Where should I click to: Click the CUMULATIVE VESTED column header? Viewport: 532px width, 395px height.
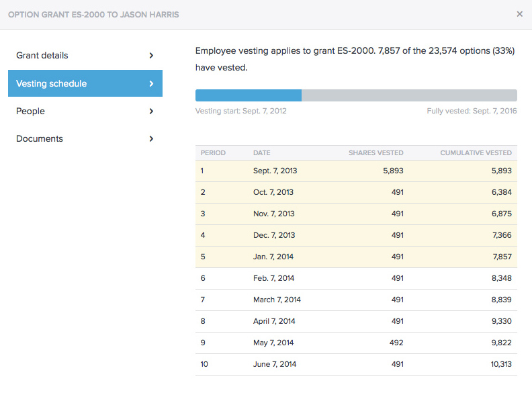click(x=476, y=153)
